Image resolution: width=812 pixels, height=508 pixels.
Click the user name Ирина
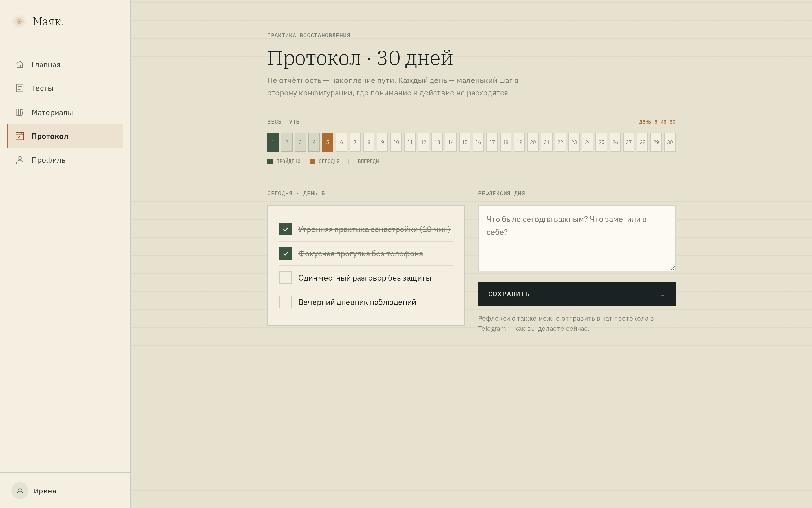(45, 491)
